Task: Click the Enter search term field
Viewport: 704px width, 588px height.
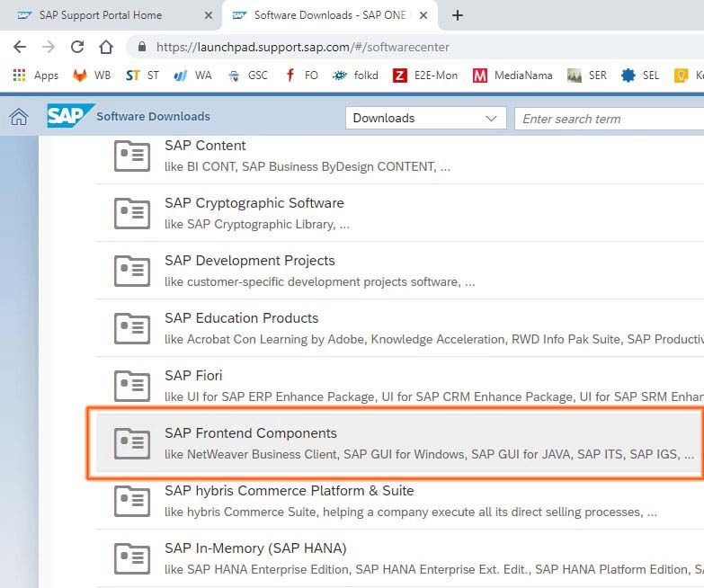Action: pyautogui.click(x=610, y=119)
